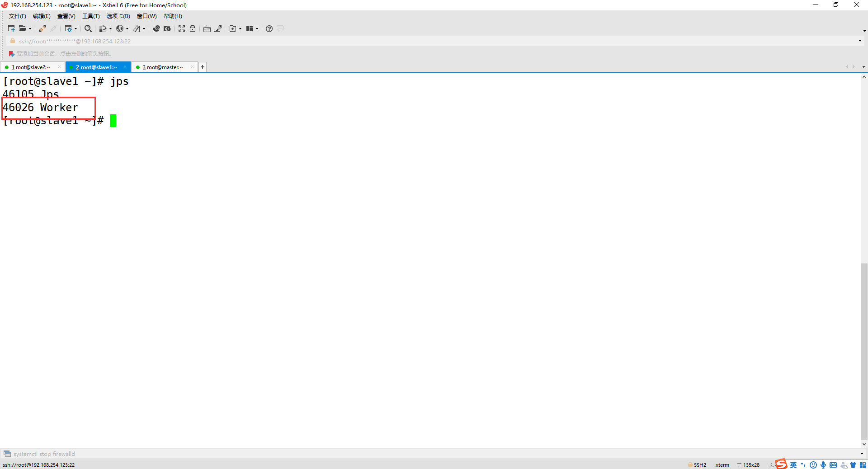Screen dimensions: 868x469
Task: Open the 查看(V) menu
Action: point(66,16)
